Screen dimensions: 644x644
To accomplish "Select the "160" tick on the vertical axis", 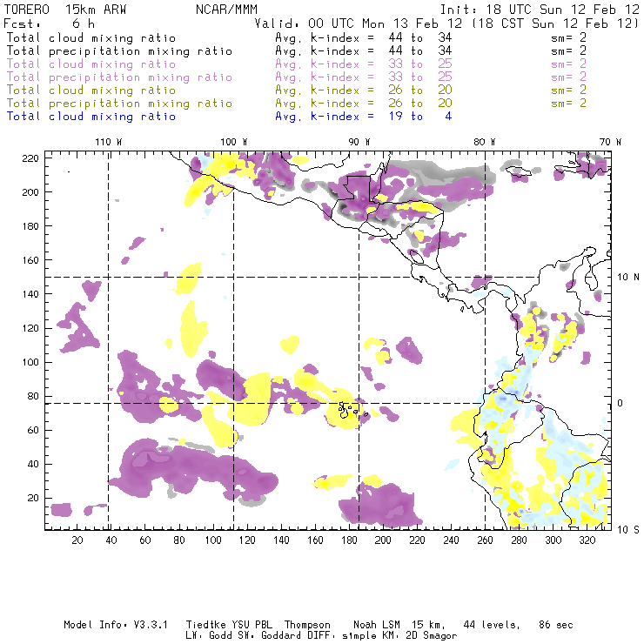I will (x=30, y=260).
